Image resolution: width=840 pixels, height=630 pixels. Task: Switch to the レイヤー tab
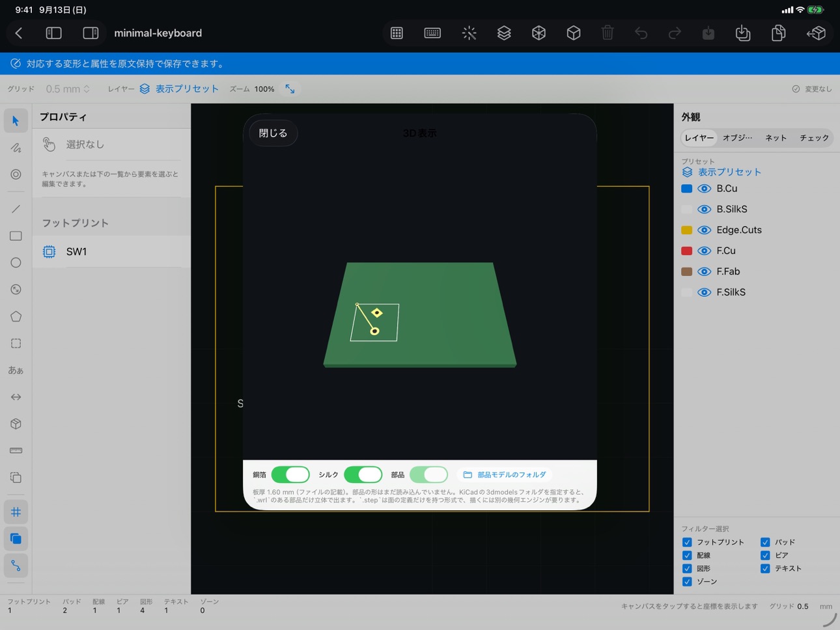pos(699,138)
